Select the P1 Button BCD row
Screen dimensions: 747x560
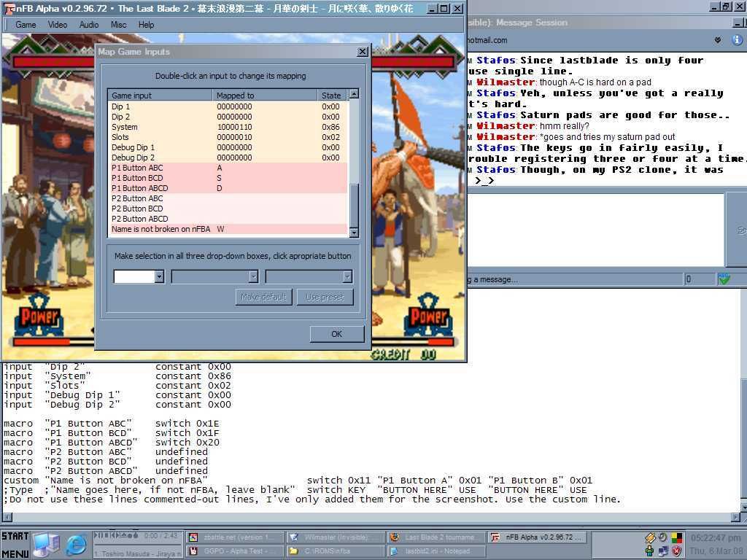pyautogui.click(x=228, y=178)
